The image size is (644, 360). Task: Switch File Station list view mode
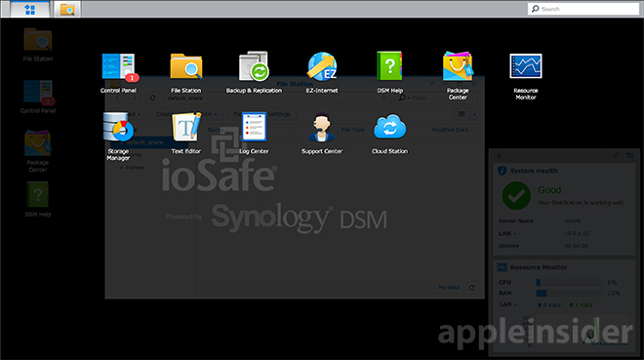tap(462, 114)
